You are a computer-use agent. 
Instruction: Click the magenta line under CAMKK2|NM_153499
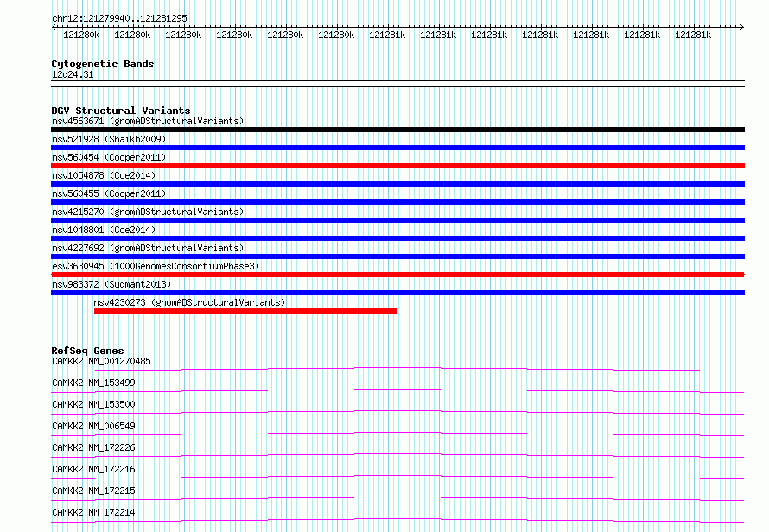(397, 390)
